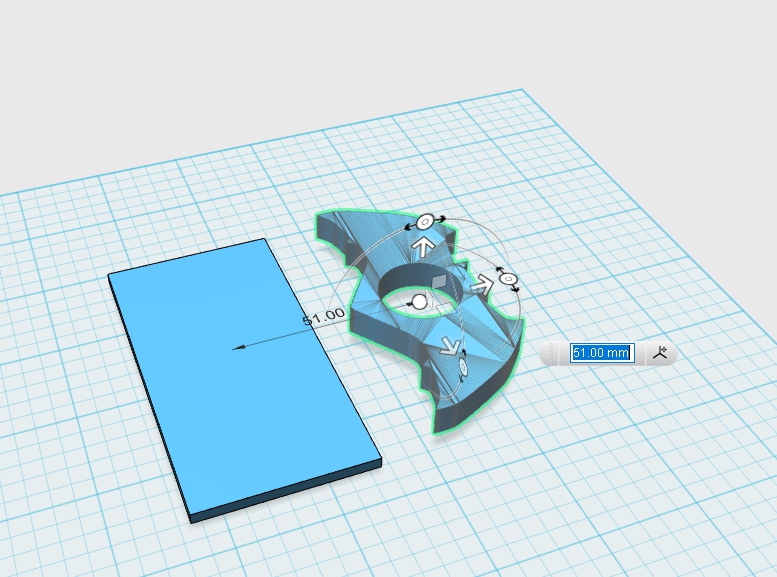Click the white sphere at the manipulator center
This screenshot has width=777, height=577.
[x=420, y=301]
